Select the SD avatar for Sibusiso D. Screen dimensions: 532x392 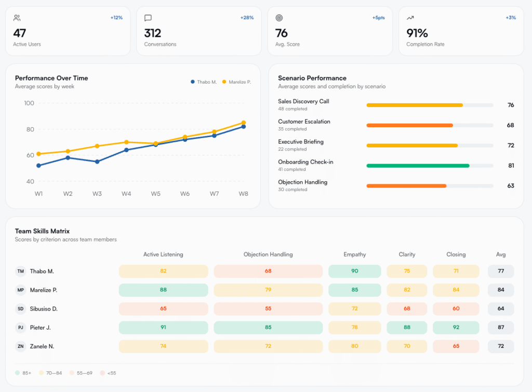[21, 308]
